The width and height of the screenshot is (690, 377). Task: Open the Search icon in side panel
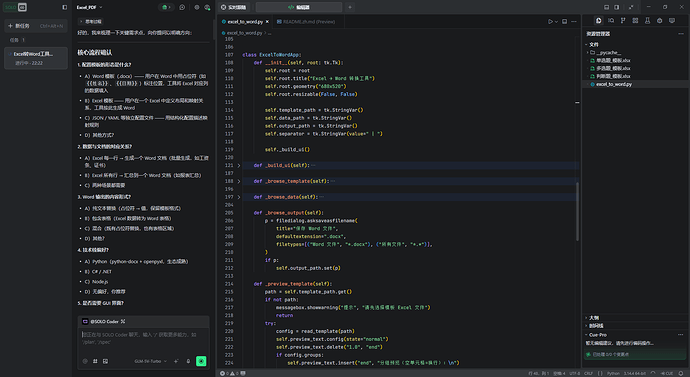pos(611,21)
